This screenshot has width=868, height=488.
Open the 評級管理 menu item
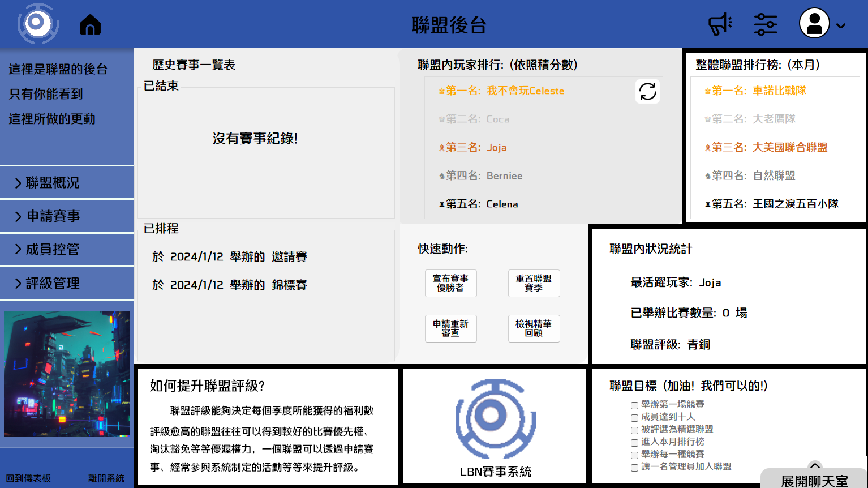67,283
